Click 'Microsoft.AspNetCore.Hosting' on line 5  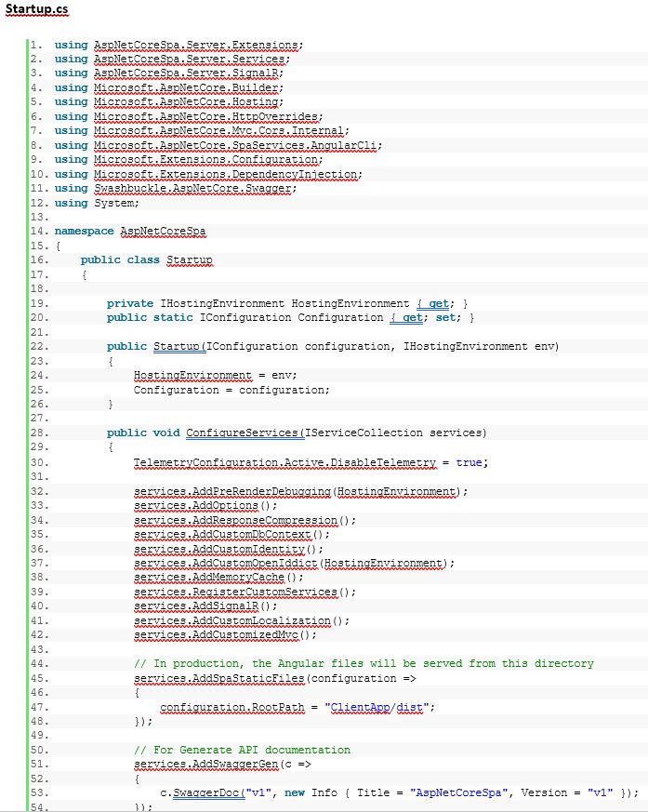pyautogui.click(x=186, y=102)
